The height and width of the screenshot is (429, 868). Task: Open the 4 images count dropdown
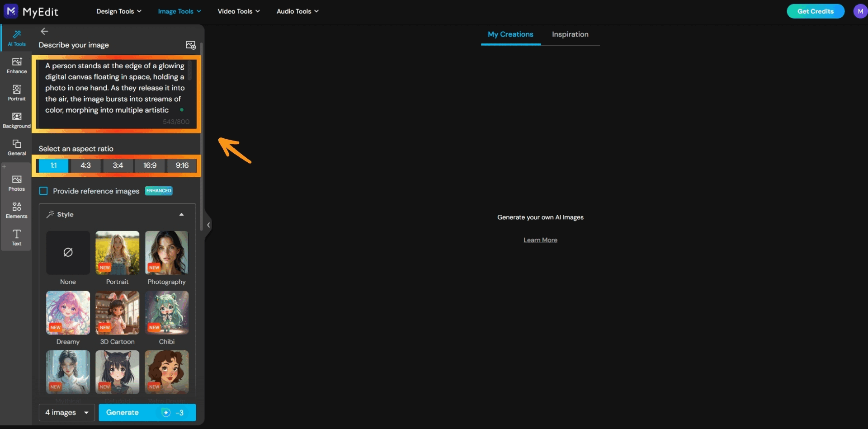[67, 413]
